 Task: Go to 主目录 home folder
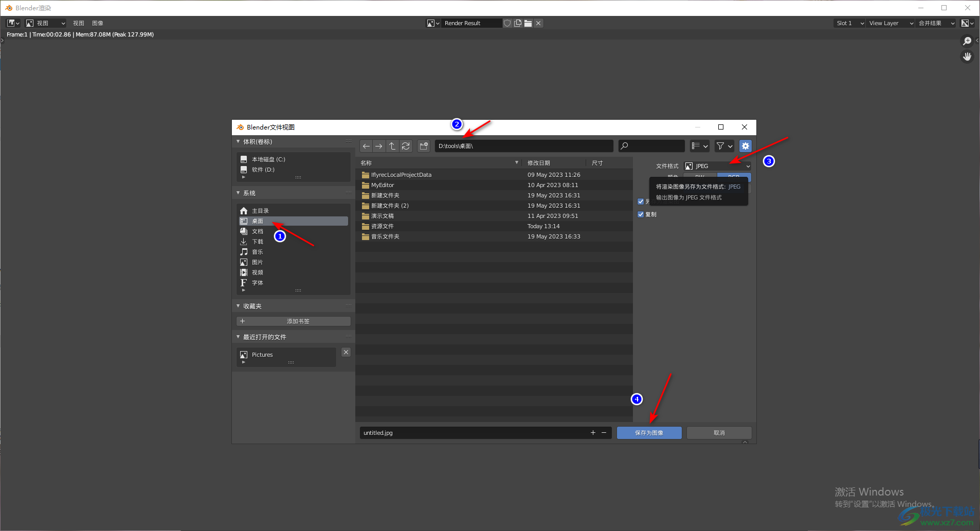click(x=293, y=211)
